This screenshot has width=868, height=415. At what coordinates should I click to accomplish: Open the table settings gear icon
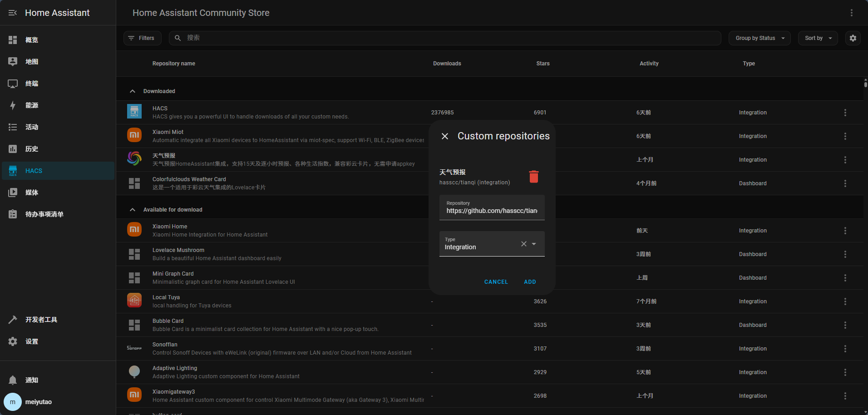pyautogui.click(x=853, y=38)
